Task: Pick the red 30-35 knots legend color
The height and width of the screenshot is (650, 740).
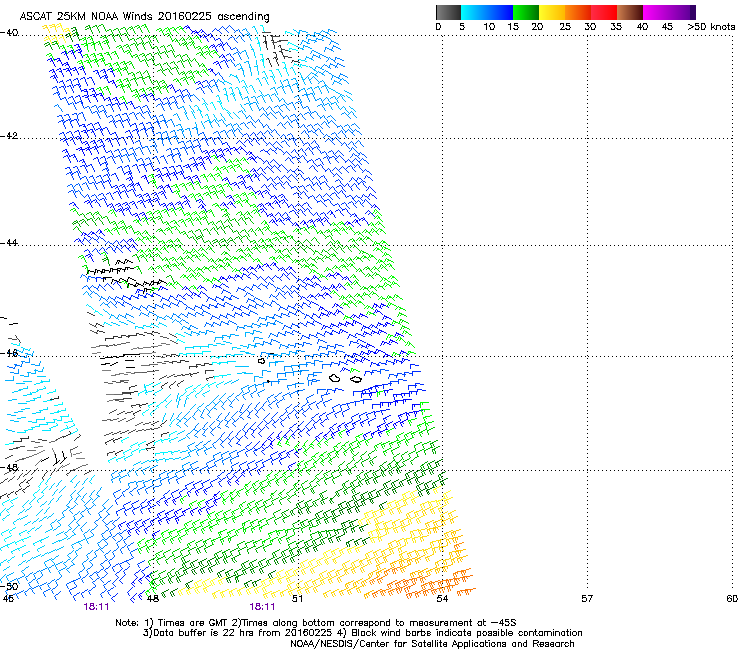Action: click(604, 12)
